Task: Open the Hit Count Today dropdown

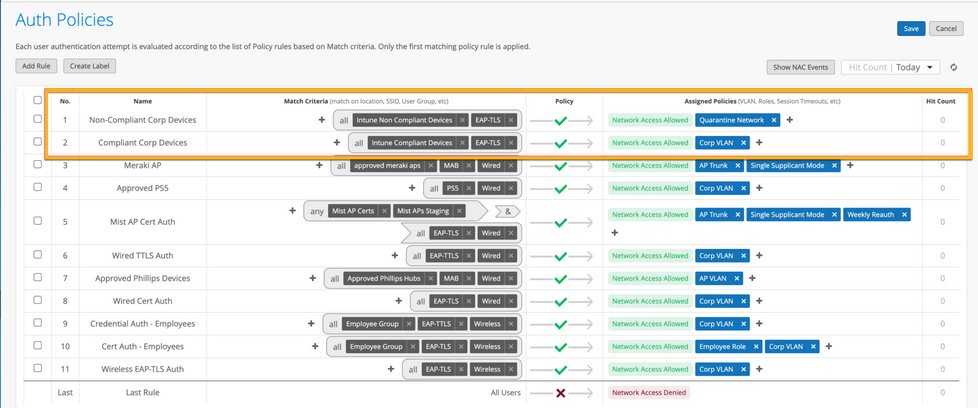Action: click(x=890, y=67)
